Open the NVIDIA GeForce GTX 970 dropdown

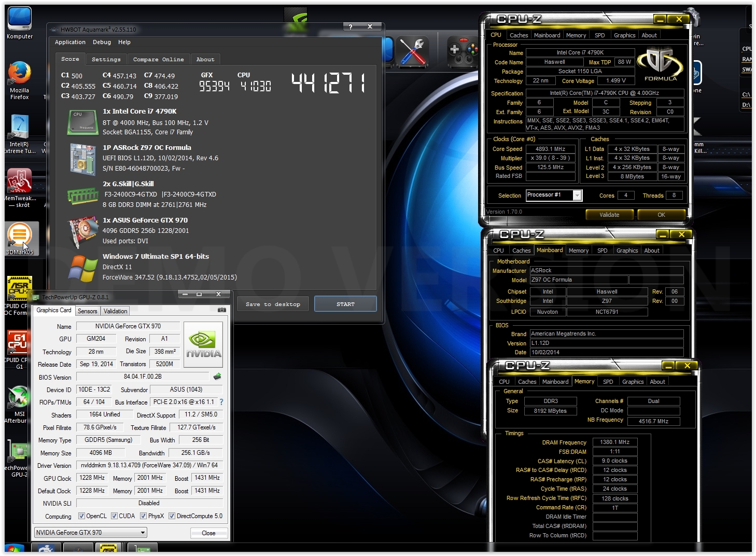[x=91, y=533]
